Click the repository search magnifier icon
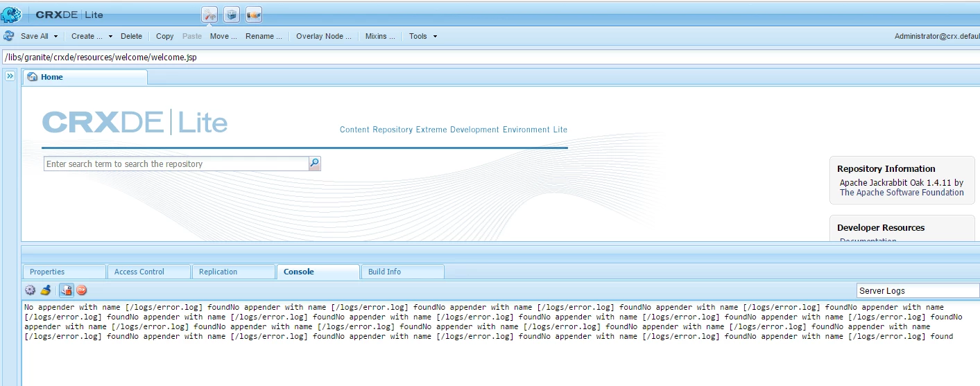This screenshot has width=980, height=386. tap(315, 164)
